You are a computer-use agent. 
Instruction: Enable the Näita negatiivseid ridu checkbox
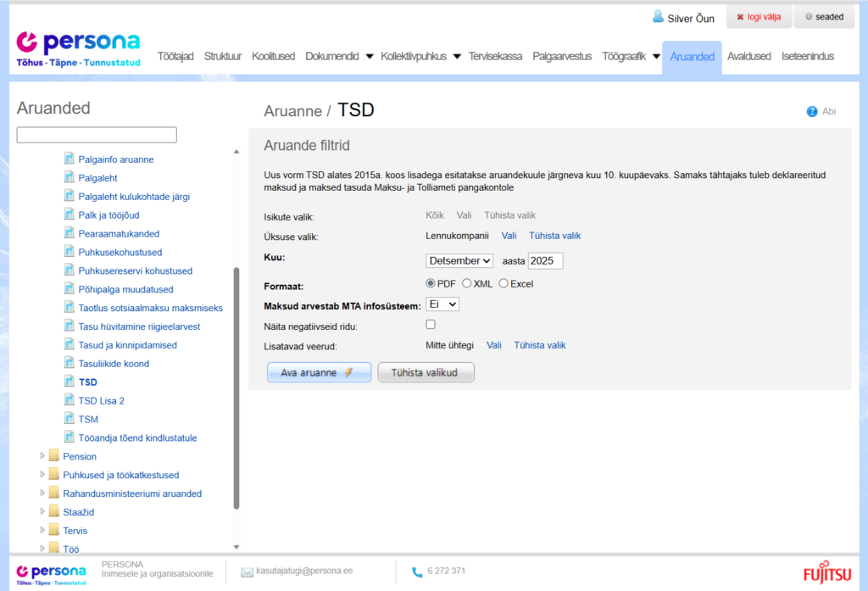(x=431, y=324)
